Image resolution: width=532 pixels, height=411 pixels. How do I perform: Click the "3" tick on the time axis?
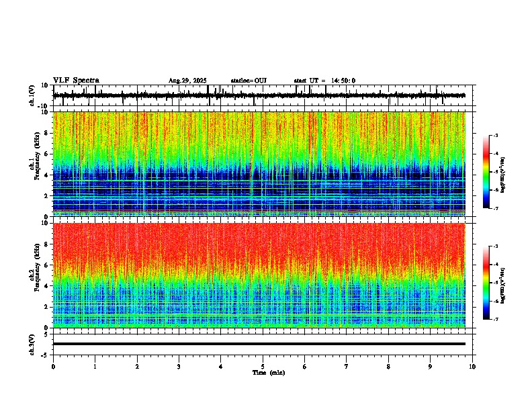point(179,367)
